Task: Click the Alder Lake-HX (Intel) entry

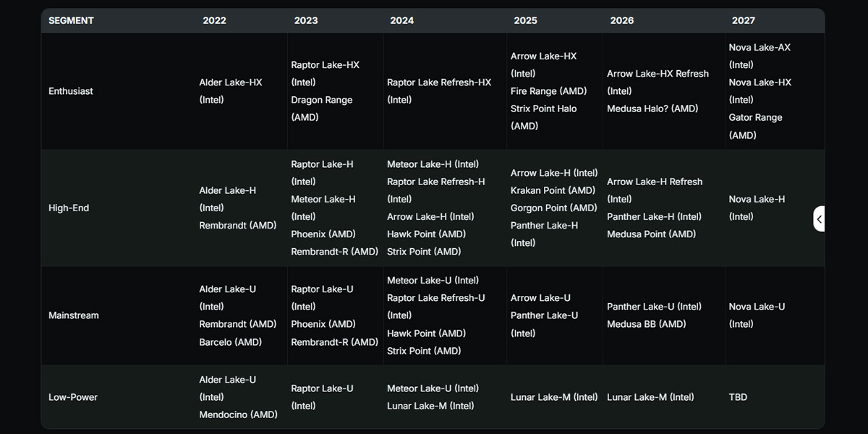Action: (231, 91)
